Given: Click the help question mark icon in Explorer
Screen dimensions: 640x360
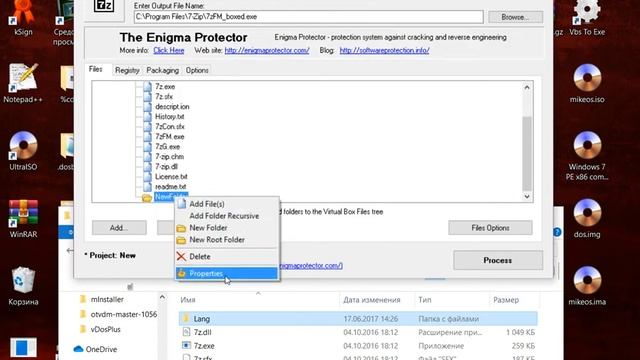Looking at the screenshot, I should click(557, 232).
